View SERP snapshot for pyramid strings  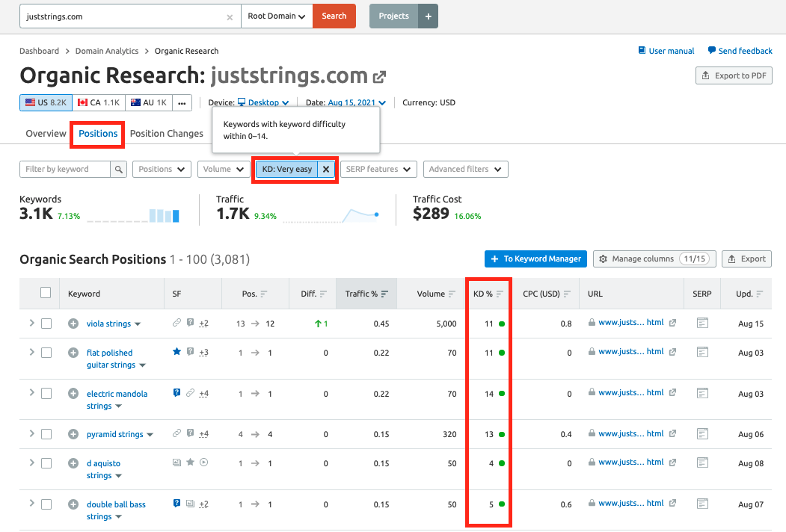pos(702,434)
